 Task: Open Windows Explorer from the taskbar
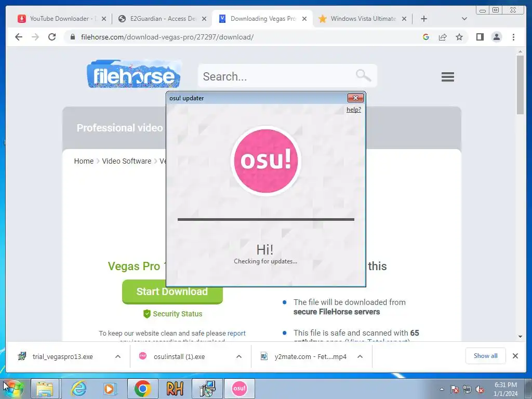click(x=45, y=389)
